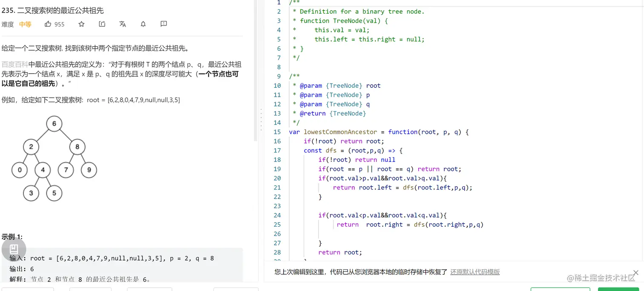This screenshot has height=291, width=644.
Task: Click node 3 in the tree diagram
Action: (31, 193)
